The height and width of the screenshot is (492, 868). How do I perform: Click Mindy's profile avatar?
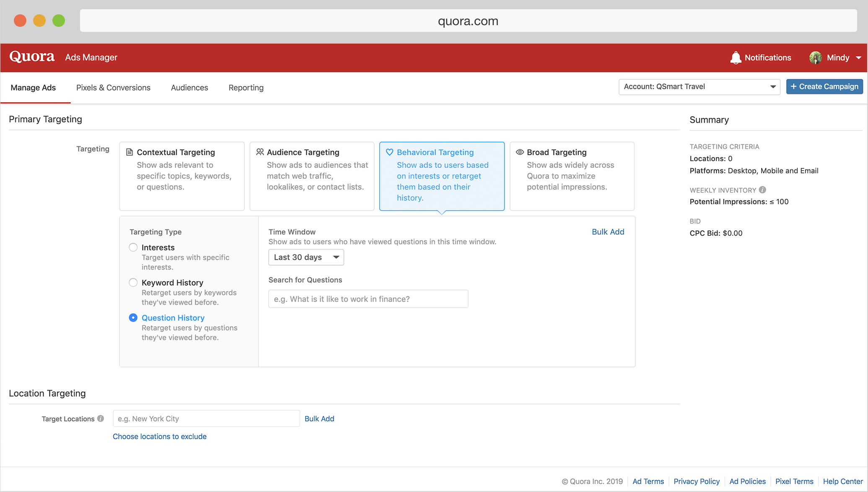click(815, 58)
